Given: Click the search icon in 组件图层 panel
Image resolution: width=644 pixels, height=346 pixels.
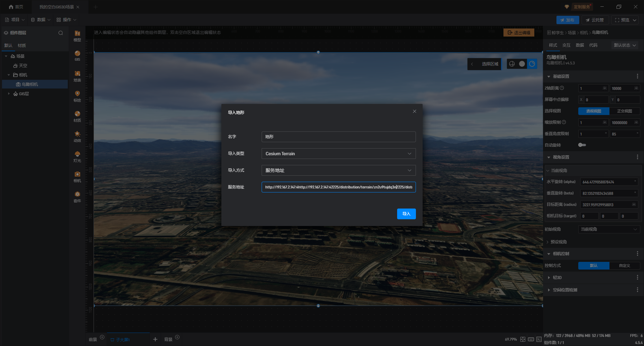Looking at the screenshot, I should point(61,33).
